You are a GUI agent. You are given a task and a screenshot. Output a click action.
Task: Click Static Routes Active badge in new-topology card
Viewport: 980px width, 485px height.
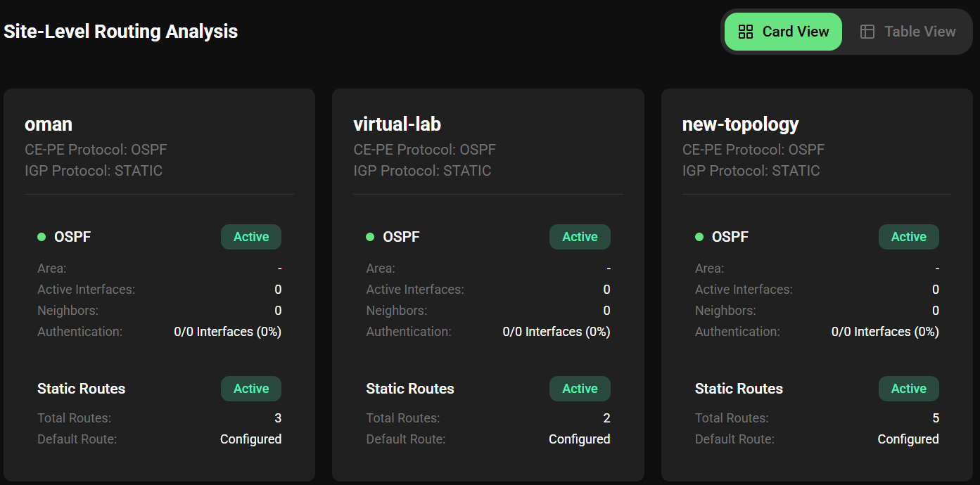tap(909, 389)
